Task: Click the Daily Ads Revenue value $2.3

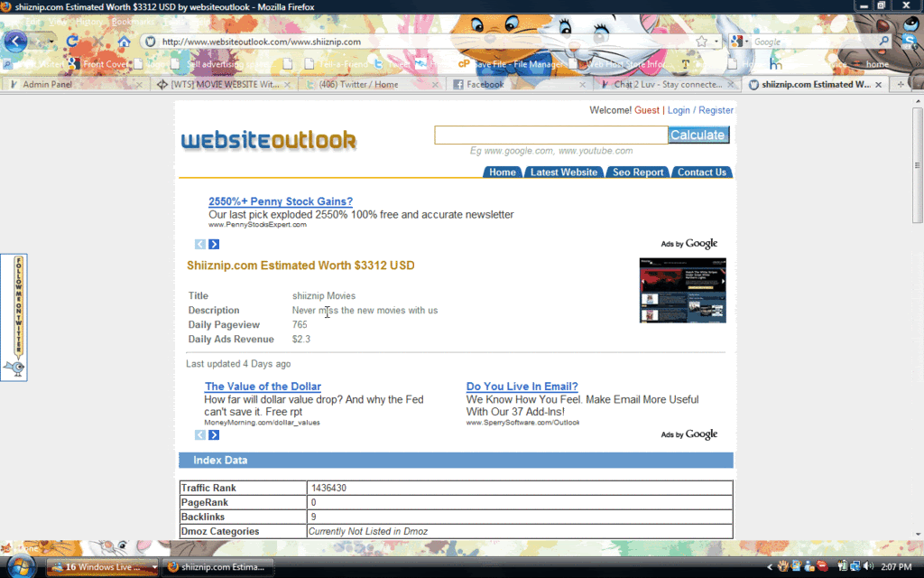Action: (301, 340)
